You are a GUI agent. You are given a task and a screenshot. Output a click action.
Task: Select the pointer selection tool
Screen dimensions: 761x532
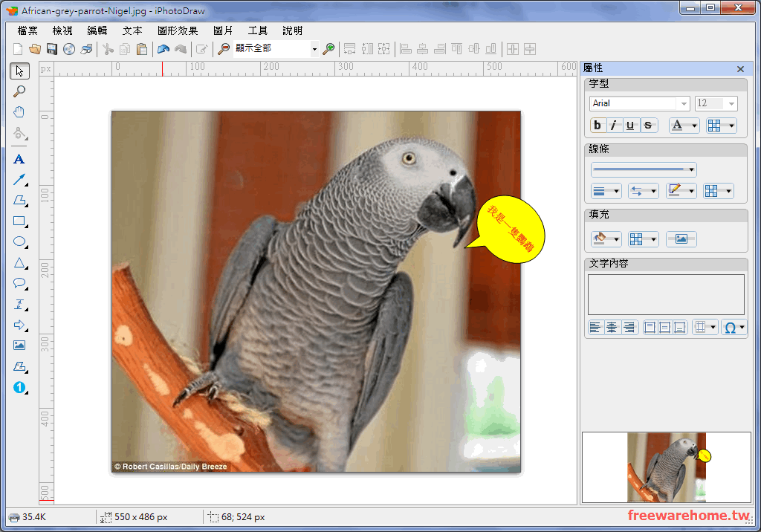(19, 71)
